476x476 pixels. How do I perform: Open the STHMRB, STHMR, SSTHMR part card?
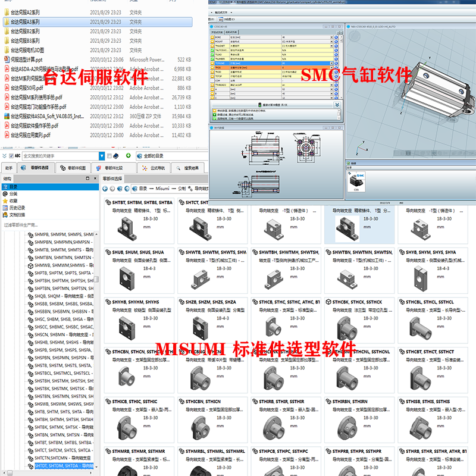[x=139, y=461]
